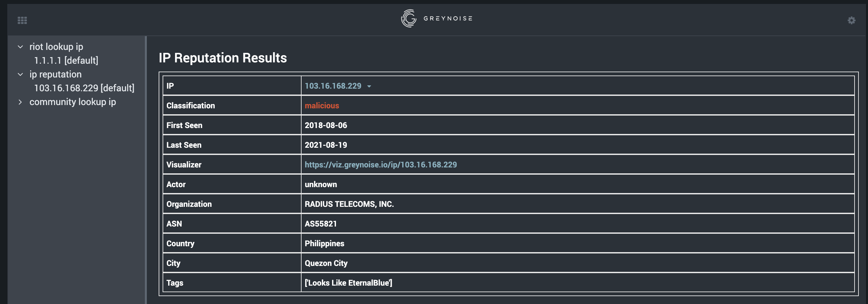Click the community lookup ip label
Viewport: 868px width, 304px height.
(73, 102)
